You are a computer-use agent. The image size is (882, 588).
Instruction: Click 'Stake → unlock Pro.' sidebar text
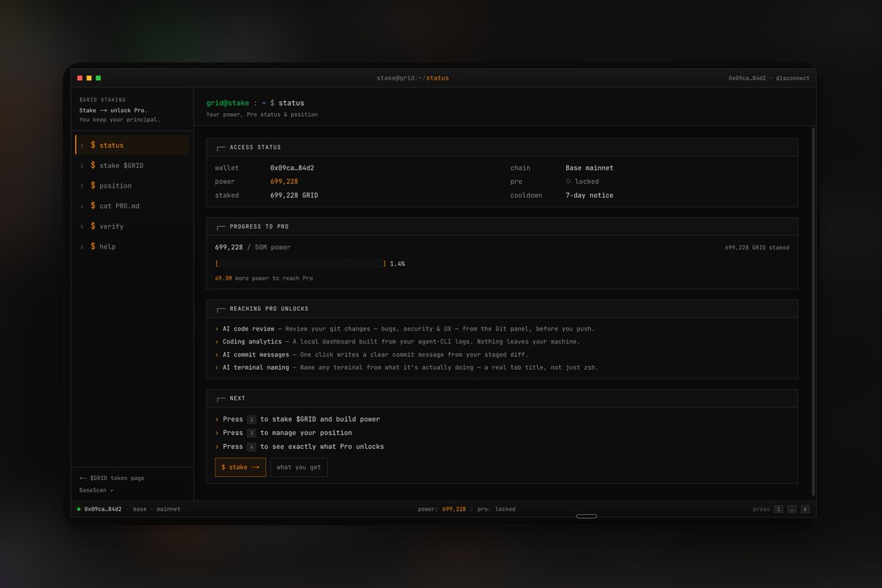click(x=113, y=110)
